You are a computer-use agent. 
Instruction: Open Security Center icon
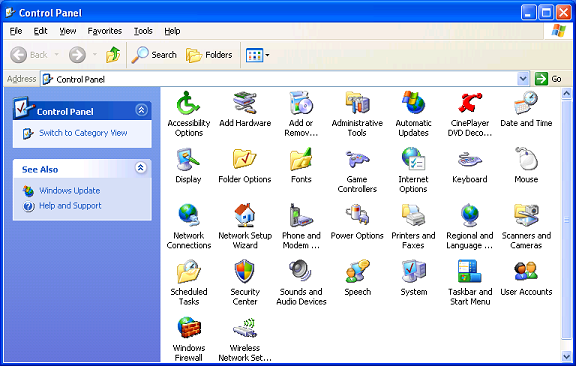pyautogui.click(x=245, y=272)
